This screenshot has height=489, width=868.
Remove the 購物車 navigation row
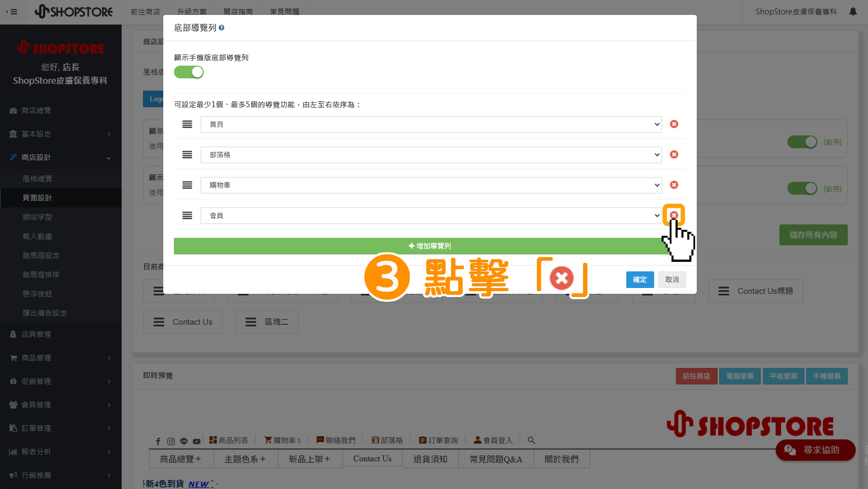pos(674,185)
